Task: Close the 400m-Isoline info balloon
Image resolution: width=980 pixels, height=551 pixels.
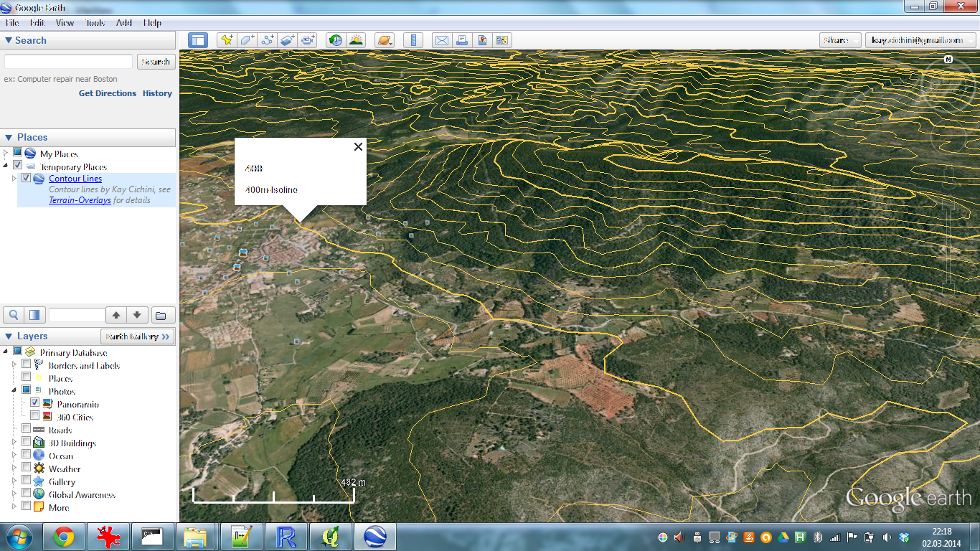Action: (x=358, y=146)
